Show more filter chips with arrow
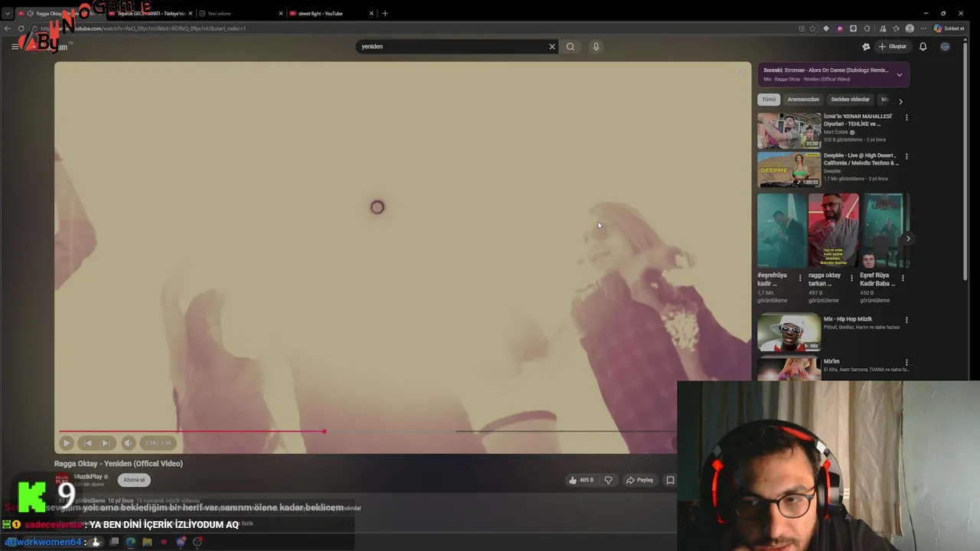 (x=900, y=101)
